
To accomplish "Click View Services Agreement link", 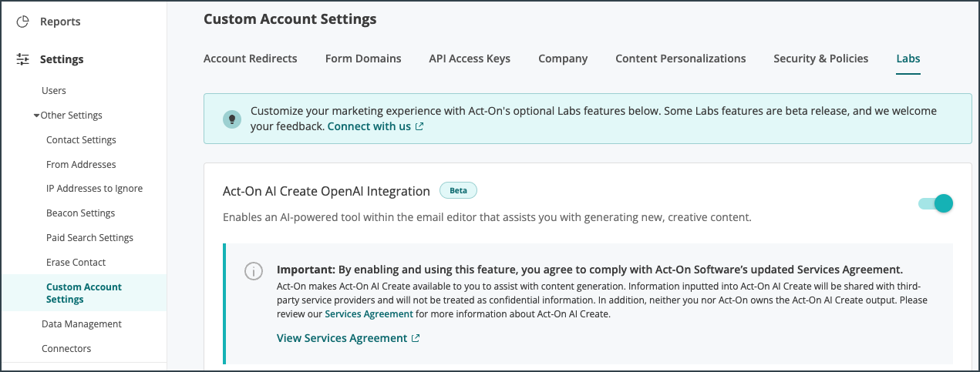I will [342, 338].
